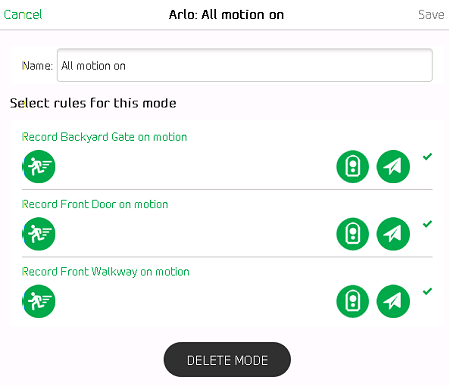This screenshot has height=386, width=450.
Task: Click the Select rules for this mode heading
Action: tap(93, 103)
